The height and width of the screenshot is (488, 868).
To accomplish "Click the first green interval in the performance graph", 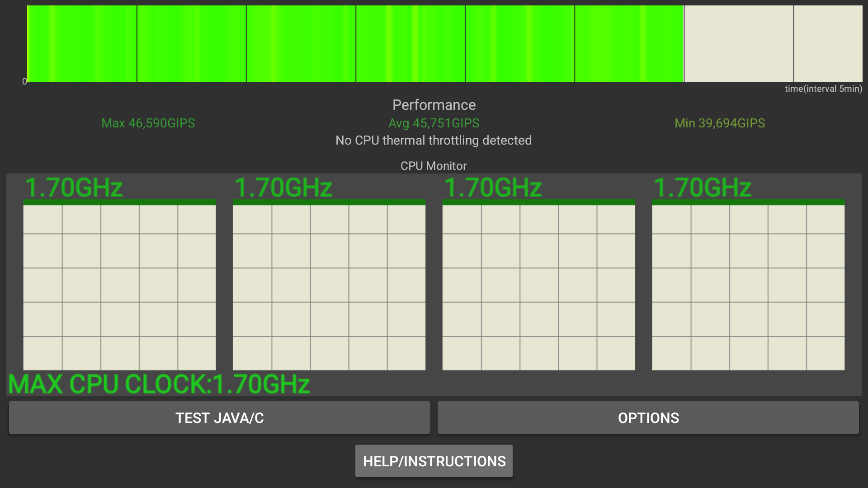I will tap(82, 44).
